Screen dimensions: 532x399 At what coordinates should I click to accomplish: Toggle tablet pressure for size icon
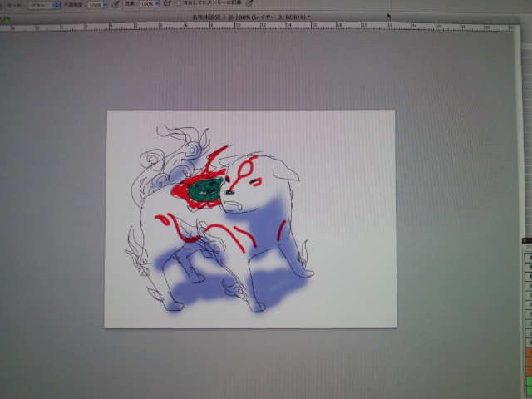point(249,3)
